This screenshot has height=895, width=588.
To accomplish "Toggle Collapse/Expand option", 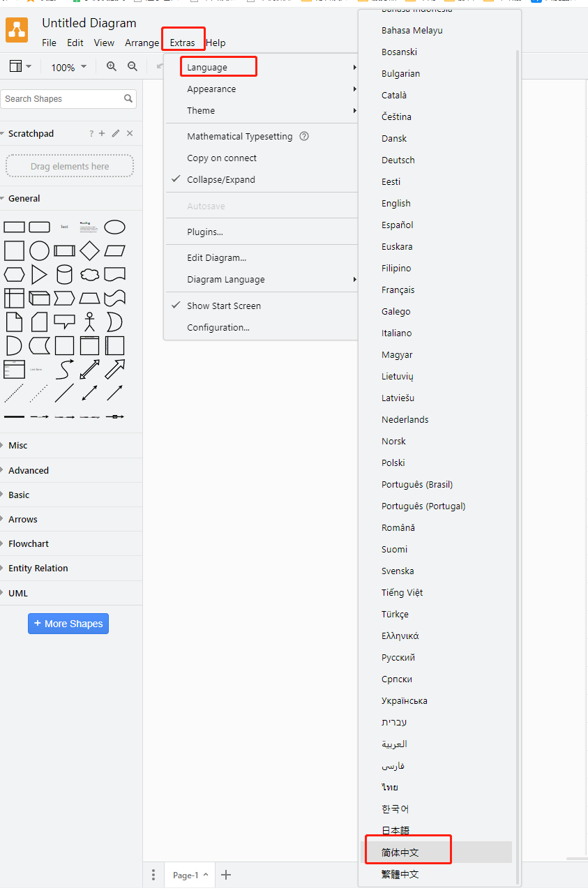I will (221, 179).
